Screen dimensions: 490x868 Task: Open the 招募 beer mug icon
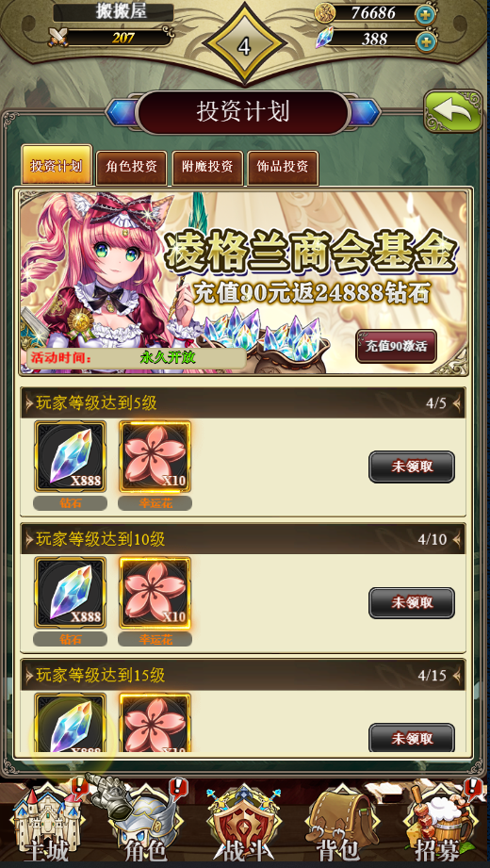coord(439,825)
